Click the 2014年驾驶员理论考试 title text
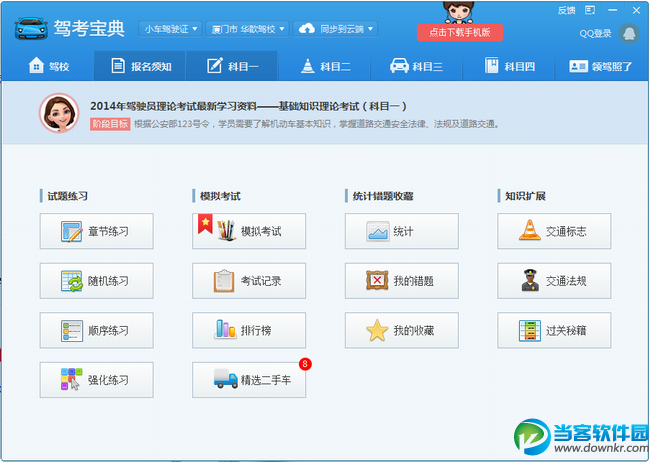The height and width of the screenshot is (462, 650). coord(248,106)
